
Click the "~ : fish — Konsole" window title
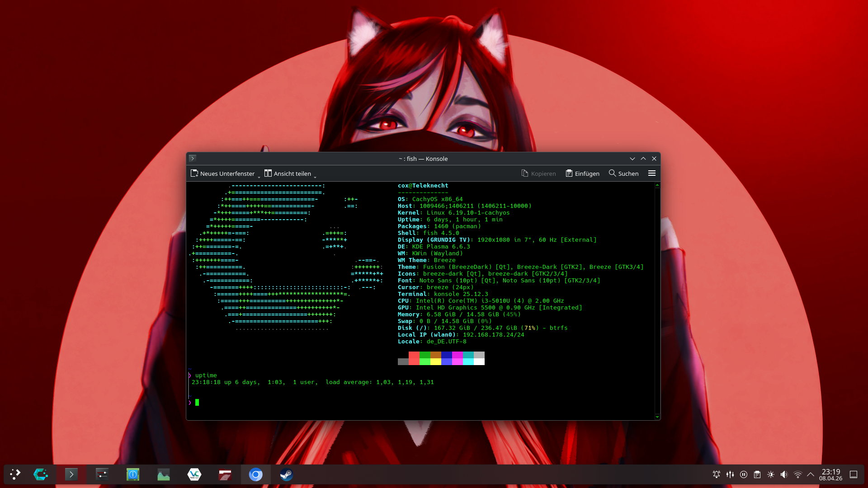[423, 159]
